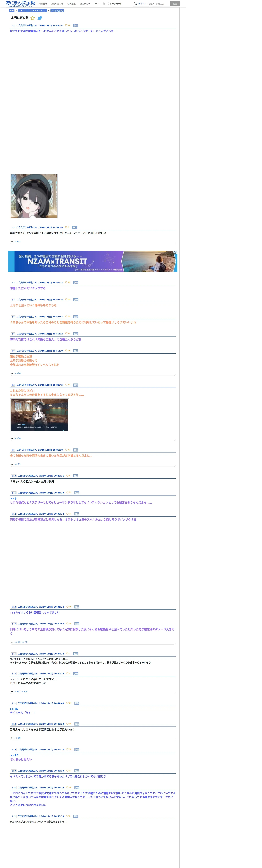Image resolution: width=262 pixels, height=868 pixels.
Task: Like post 20 with its heart icon
Action: click(67, 770)
